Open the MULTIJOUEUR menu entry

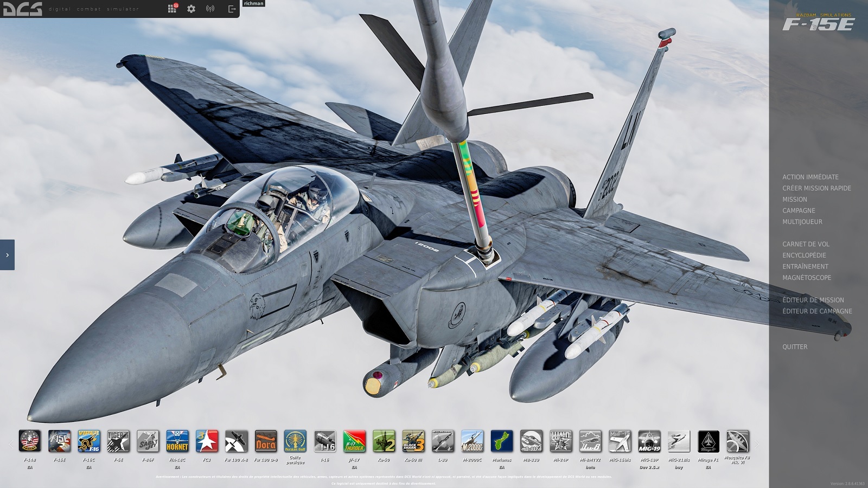[x=802, y=222]
